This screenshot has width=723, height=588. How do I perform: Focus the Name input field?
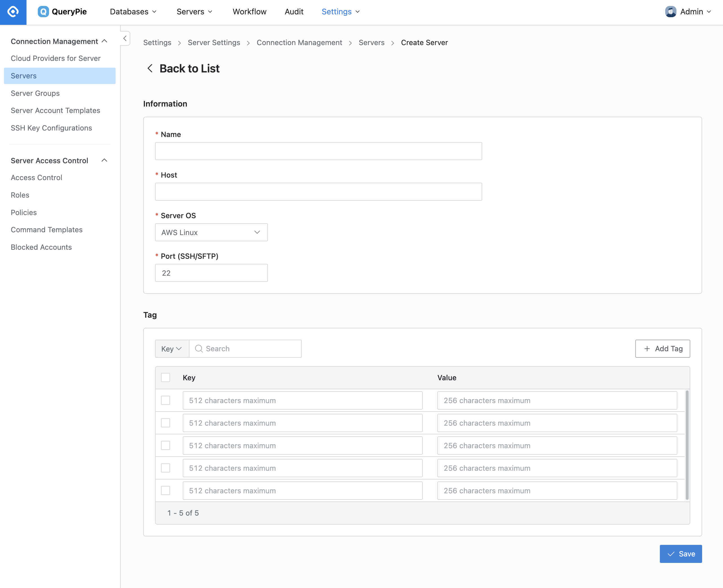click(x=318, y=151)
